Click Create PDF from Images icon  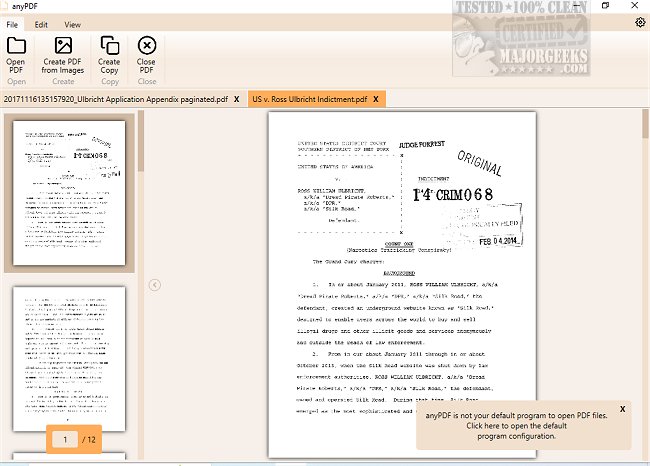(63, 45)
